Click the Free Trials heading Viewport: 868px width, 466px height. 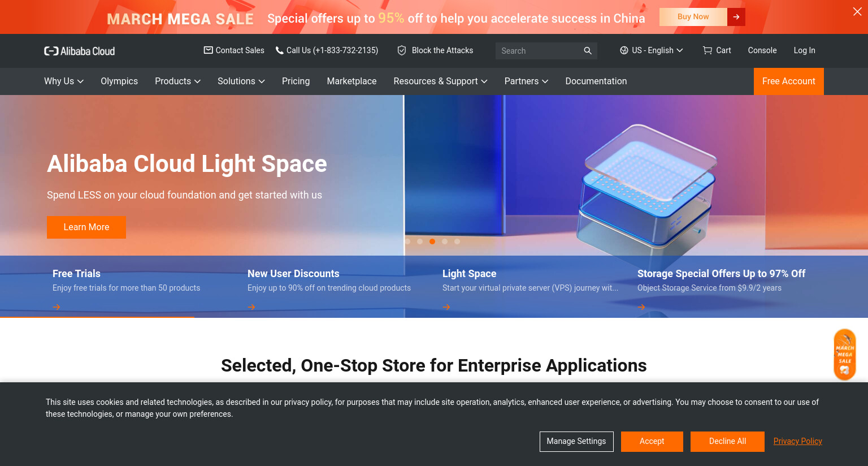point(76,274)
